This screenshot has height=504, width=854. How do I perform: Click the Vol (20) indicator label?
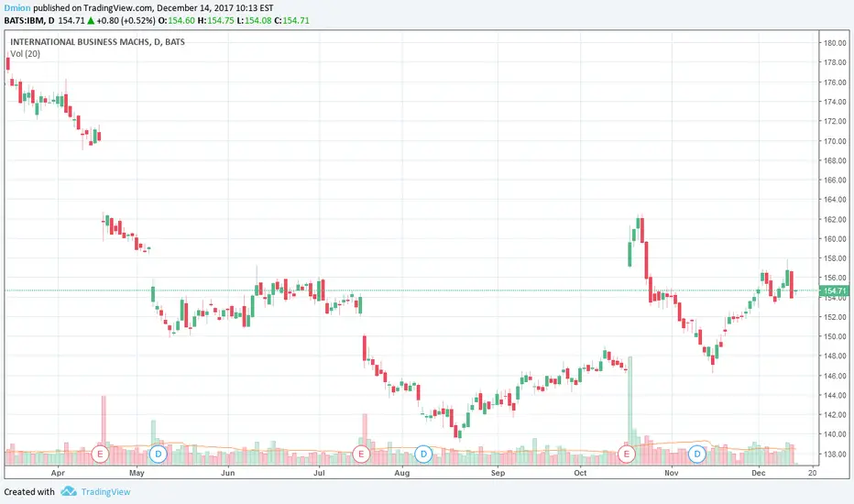(x=25, y=53)
